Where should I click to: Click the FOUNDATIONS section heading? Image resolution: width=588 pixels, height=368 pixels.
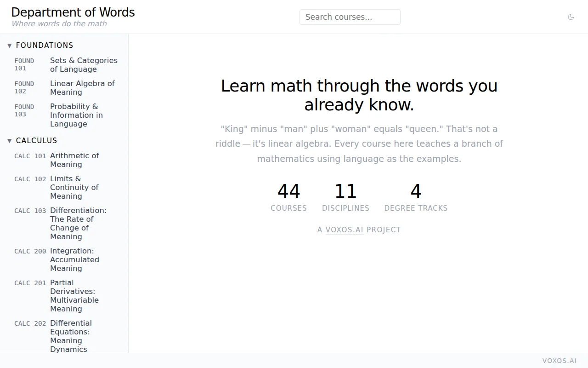(45, 46)
